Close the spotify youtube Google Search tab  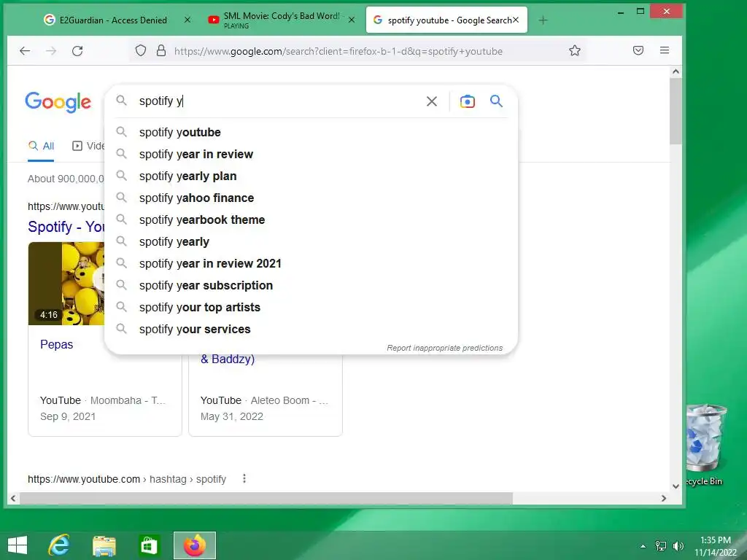(x=516, y=20)
